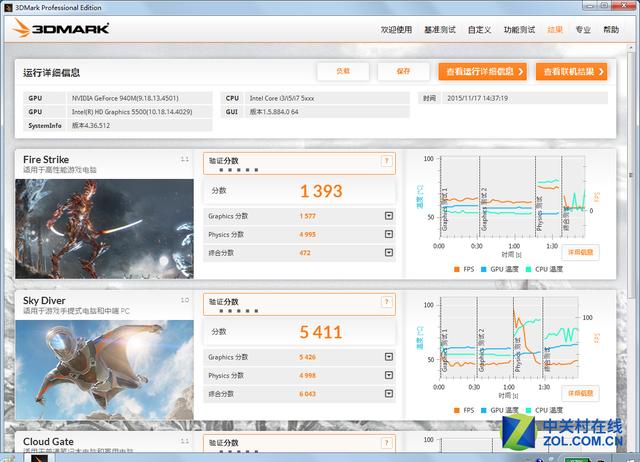
Task: Click the arrow icon on 查看运行详细信息 button
Action: pos(520,72)
